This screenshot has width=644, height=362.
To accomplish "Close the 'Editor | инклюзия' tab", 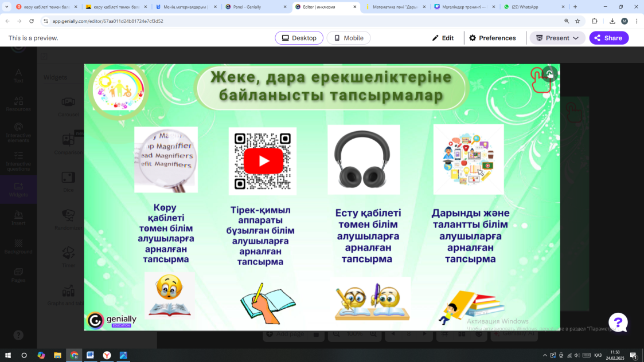I will click(x=355, y=7).
